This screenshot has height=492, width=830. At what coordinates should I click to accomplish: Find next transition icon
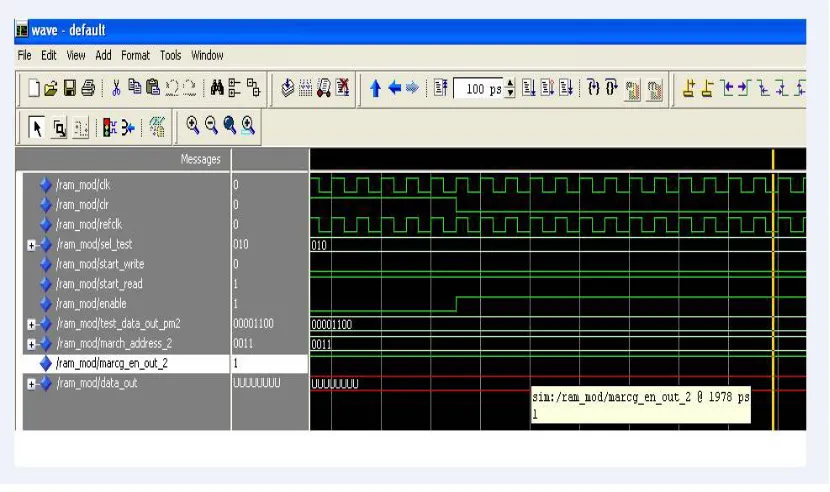click(744, 88)
